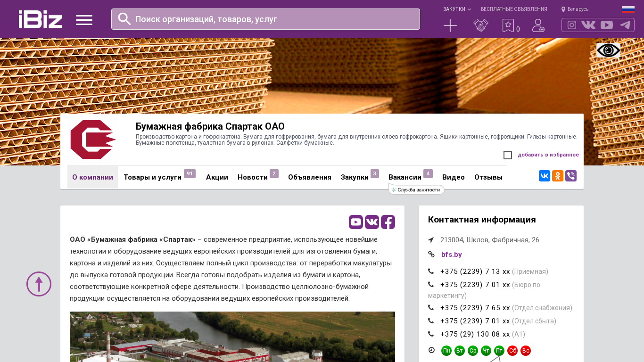Screen dimensions: 644x362
Task: Select the О компании tab
Action: pyautogui.click(x=92, y=177)
